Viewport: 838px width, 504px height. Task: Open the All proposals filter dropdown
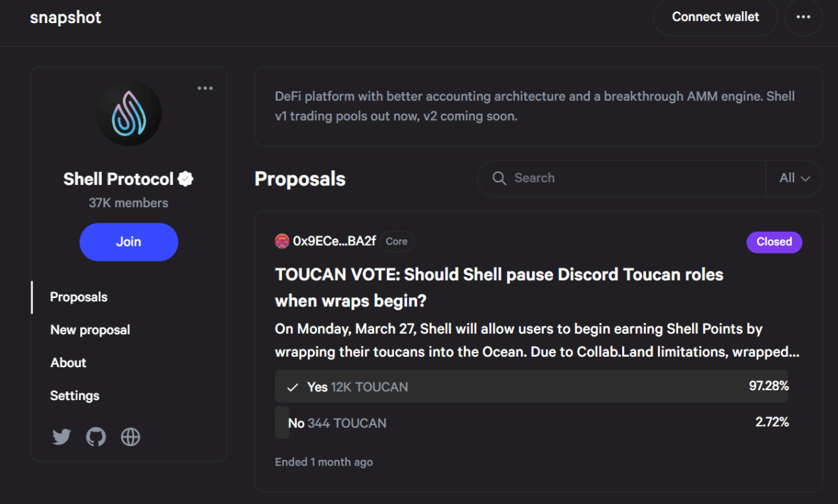(x=794, y=178)
